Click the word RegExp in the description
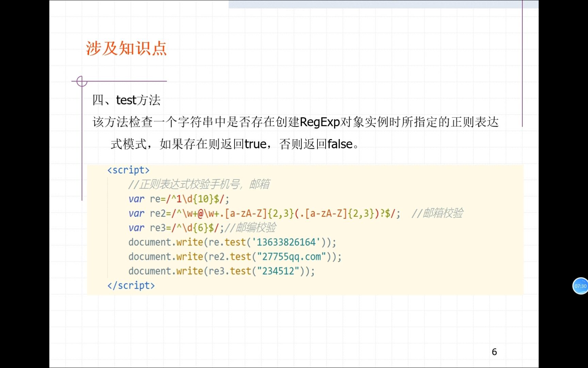The width and height of the screenshot is (588, 368). (320, 122)
